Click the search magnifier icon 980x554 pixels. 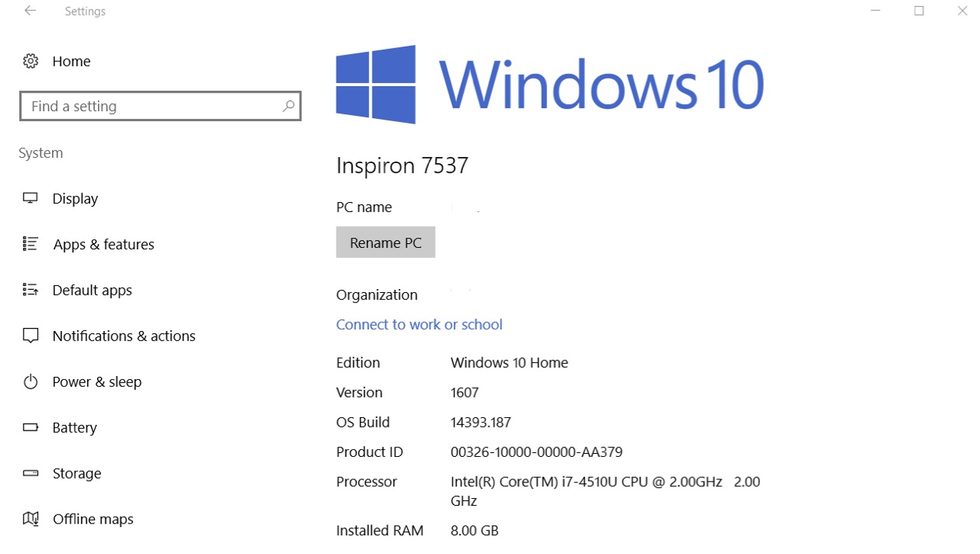tap(288, 106)
